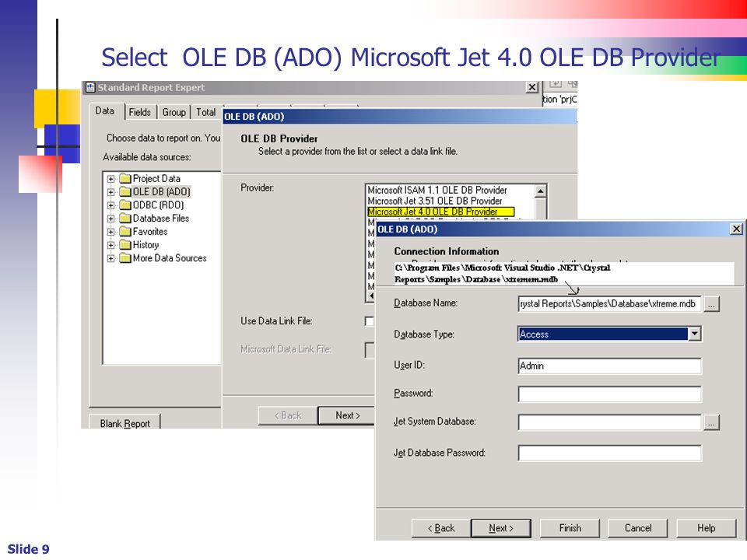Click the Password field
Viewport: 747px width, 560px height.
(x=609, y=394)
